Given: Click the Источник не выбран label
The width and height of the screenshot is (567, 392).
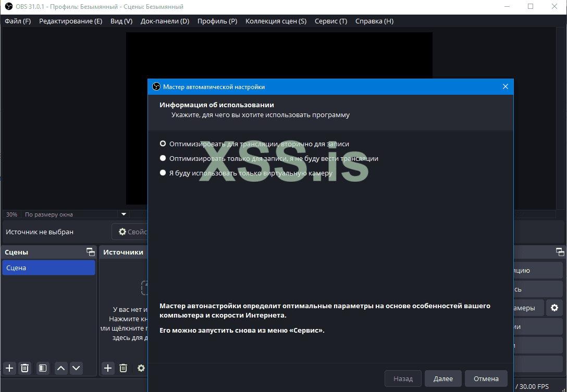Looking at the screenshot, I should click(x=40, y=232).
